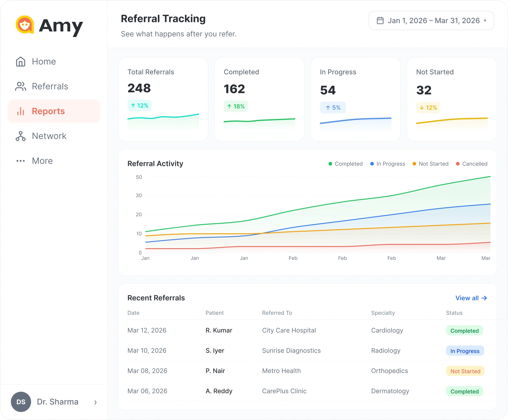Image resolution: width=508 pixels, height=420 pixels.
Task: Select patient P. Nair
Action: (x=215, y=371)
